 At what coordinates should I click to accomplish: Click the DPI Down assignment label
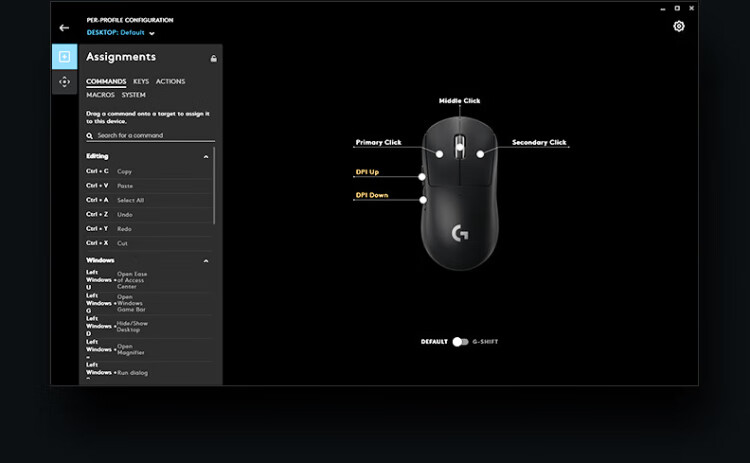[371, 195]
